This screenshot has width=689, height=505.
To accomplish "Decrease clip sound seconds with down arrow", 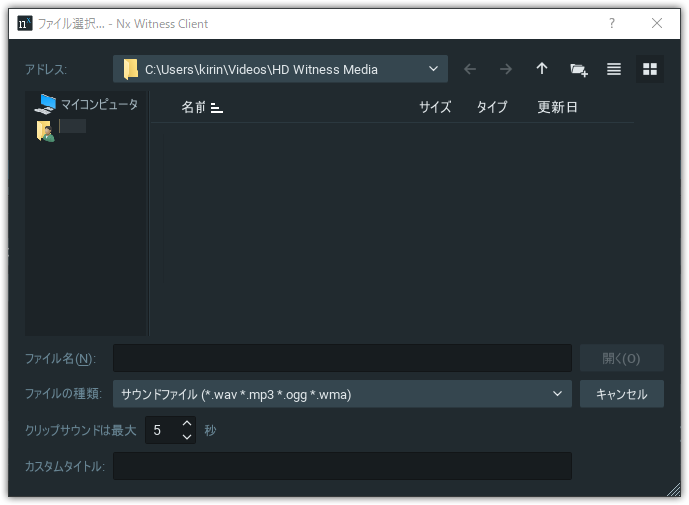I will pos(186,437).
